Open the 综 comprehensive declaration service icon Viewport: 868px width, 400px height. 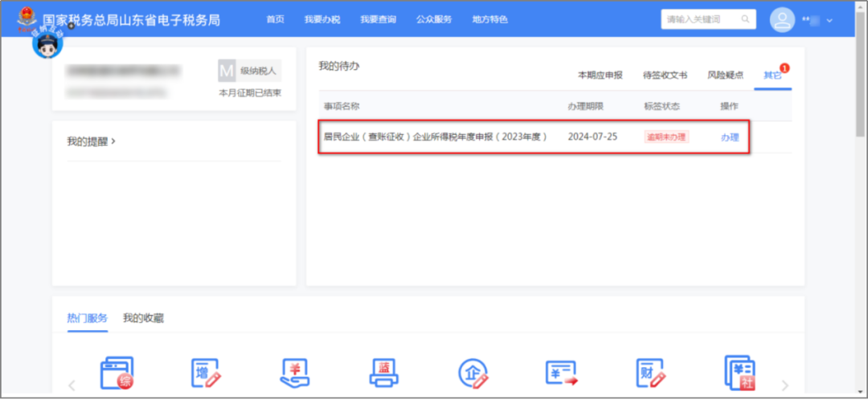[x=117, y=373]
